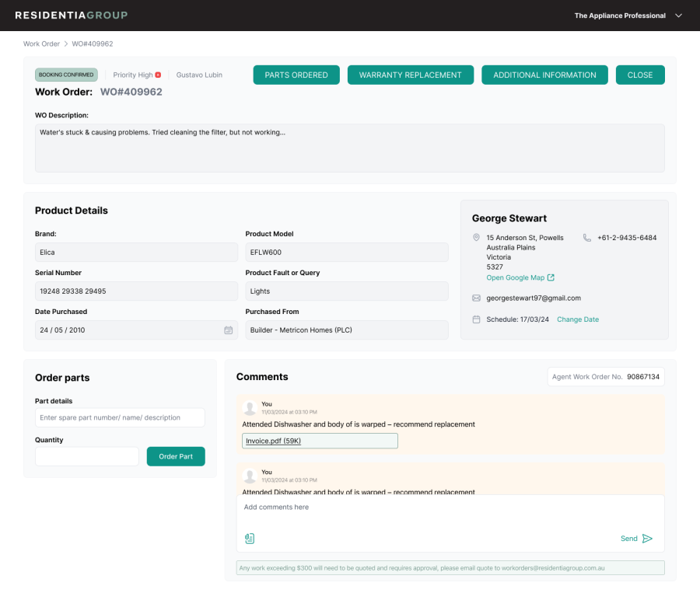This screenshot has height=593, width=700.
Task: Click the Date Purchased field 24 / 05 / 2010
Action: pyautogui.click(x=137, y=330)
